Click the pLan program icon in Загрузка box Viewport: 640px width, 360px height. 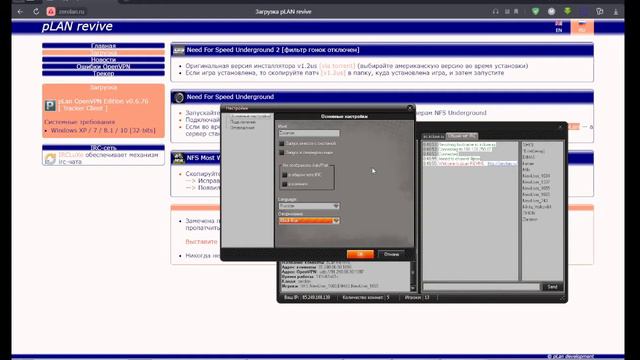pyautogui.click(x=50, y=106)
